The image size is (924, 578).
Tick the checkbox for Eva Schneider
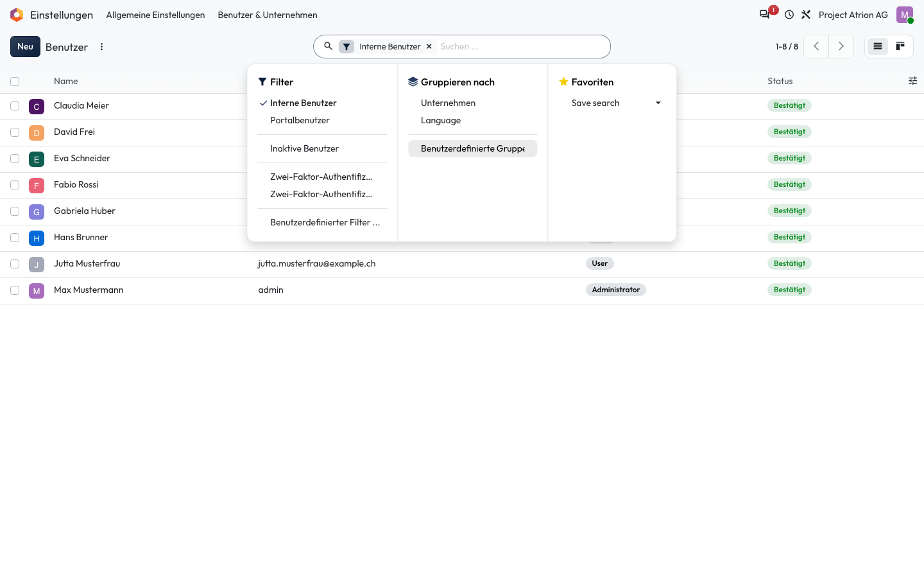coord(15,159)
